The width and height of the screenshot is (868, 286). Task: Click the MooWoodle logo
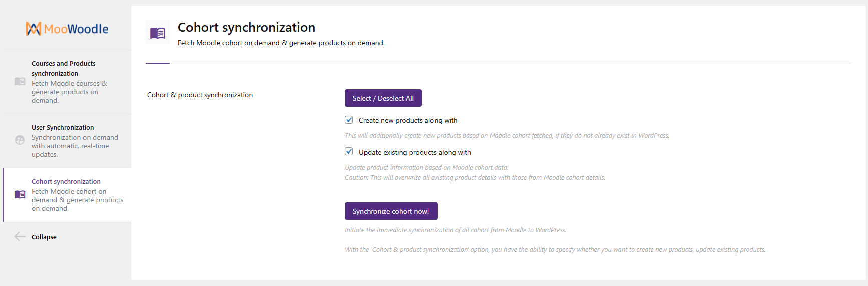[67, 29]
